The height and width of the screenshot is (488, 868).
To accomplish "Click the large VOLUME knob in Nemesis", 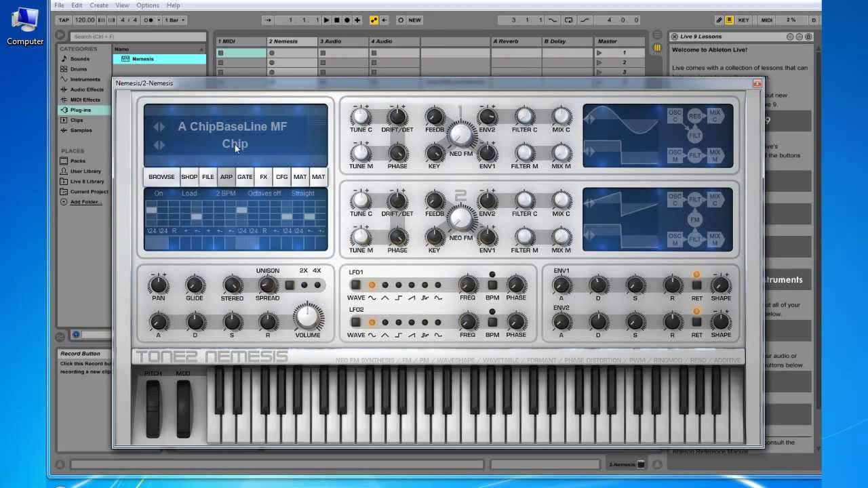I will (x=308, y=316).
